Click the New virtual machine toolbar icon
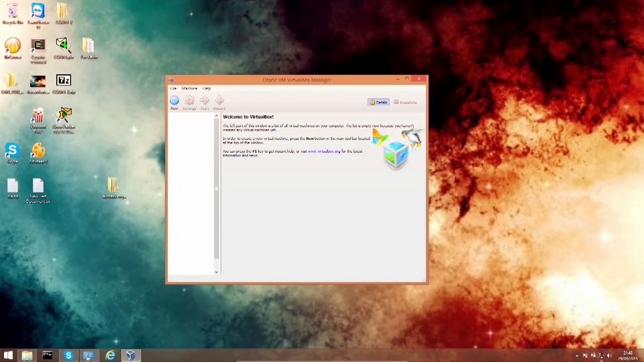This screenshot has width=644, height=362. (x=174, y=103)
